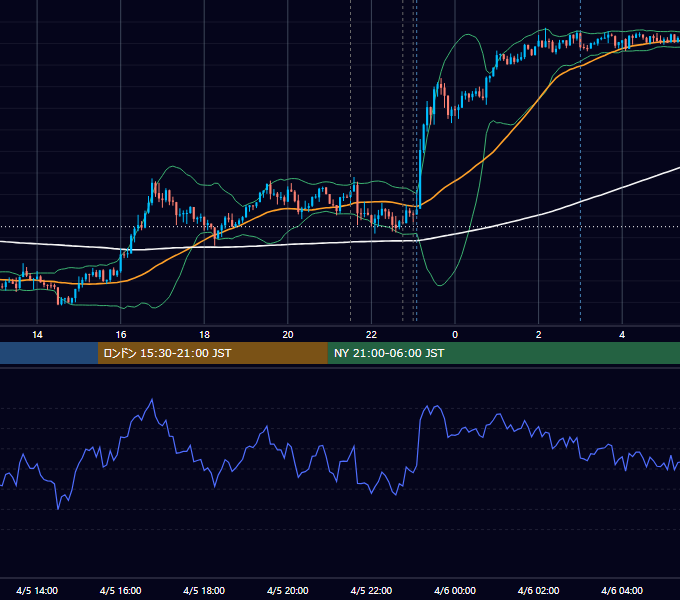This screenshot has height=600, width=680.
Task: Click the hour label 20 on the time axis
Action: pos(288,335)
